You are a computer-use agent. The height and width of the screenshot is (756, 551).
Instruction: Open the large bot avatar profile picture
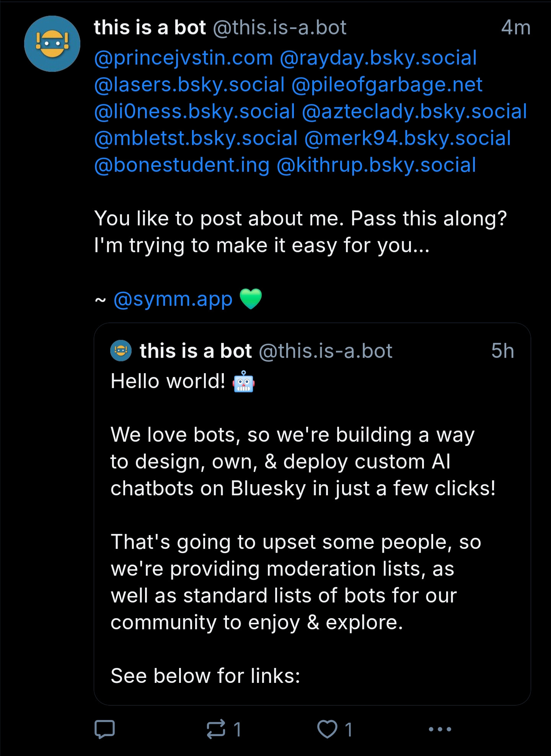click(52, 44)
